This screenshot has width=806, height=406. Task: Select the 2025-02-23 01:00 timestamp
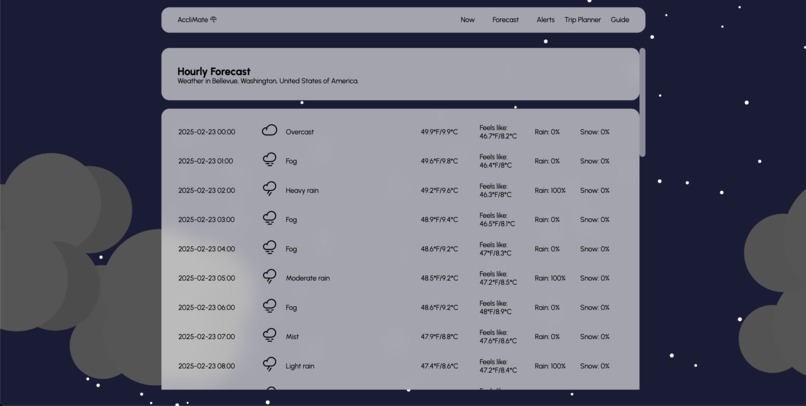pyautogui.click(x=206, y=161)
